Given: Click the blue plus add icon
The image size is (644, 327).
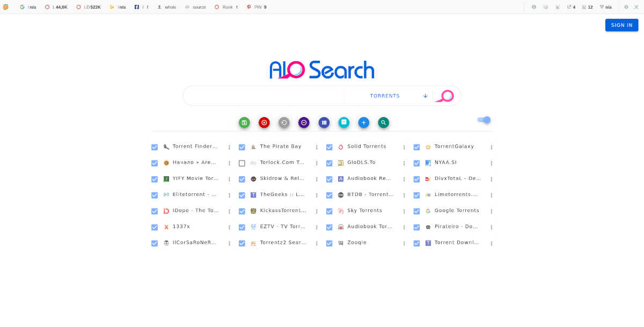Looking at the screenshot, I should coord(364,122).
